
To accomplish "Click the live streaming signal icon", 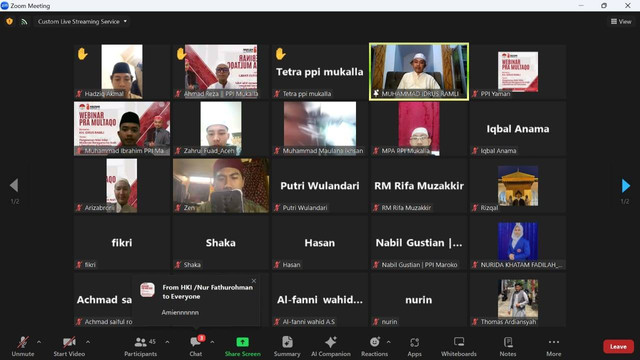I will [24, 22].
